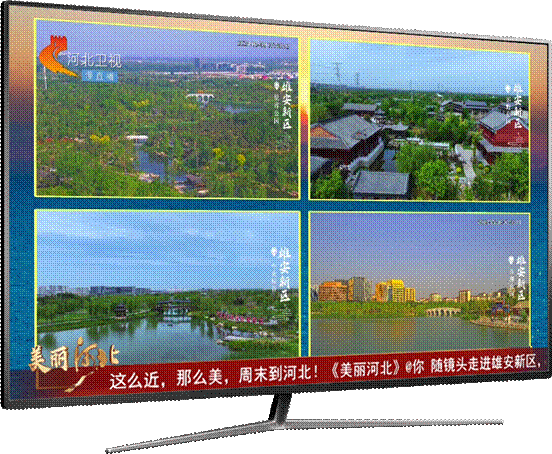Click the location pin in top-right panel
Screen dimensions: 552x454
tap(507, 89)
